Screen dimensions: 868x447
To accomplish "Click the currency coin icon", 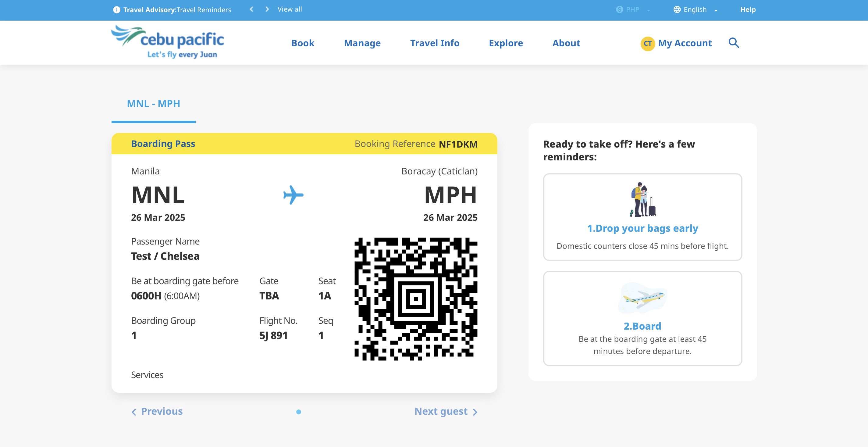I will (619, 10).
